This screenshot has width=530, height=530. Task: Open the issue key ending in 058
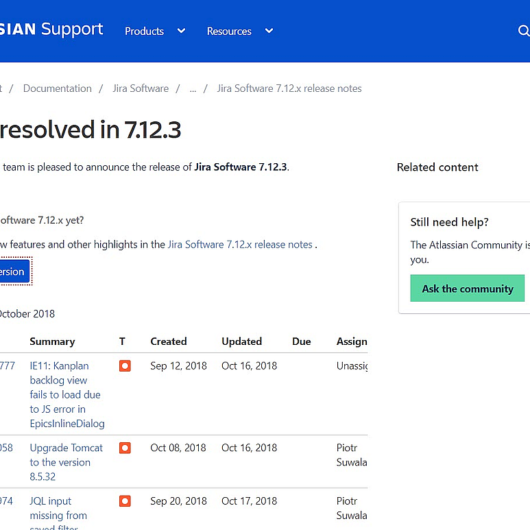pos(6,448)
